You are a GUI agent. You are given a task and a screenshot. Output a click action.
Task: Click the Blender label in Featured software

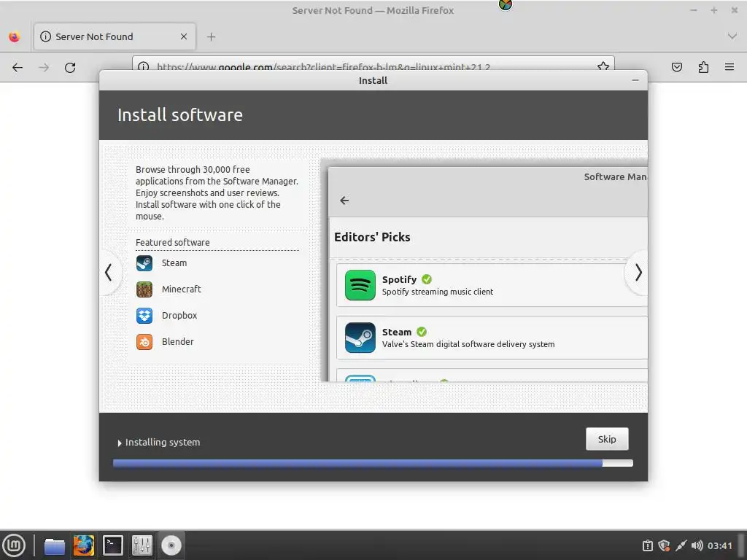tap(178, 341)
